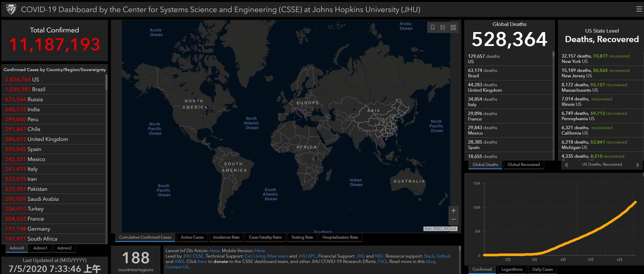Open the NSF link
The width and height of the screenshot is (644, 274).
[379, 256]
